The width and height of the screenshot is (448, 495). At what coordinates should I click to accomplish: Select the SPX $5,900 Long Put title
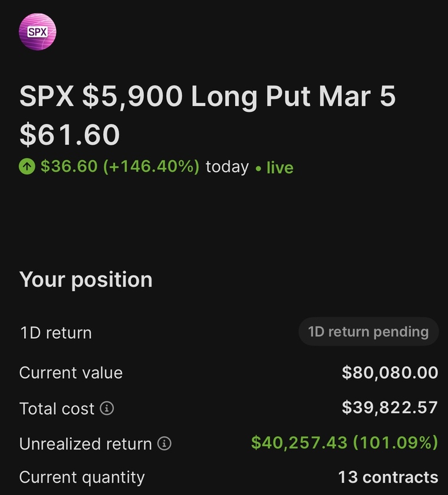click(207, 96)
